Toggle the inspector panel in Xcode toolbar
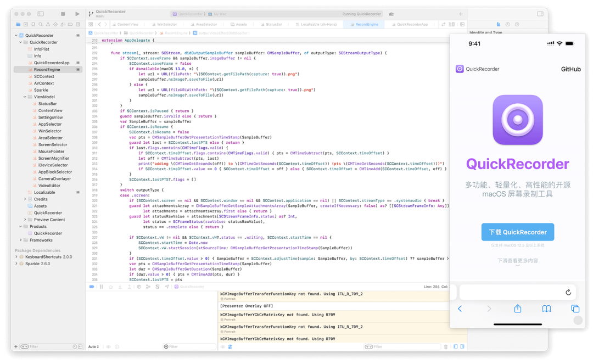Viewport: 593px width, 364px height. click(540, 14)
